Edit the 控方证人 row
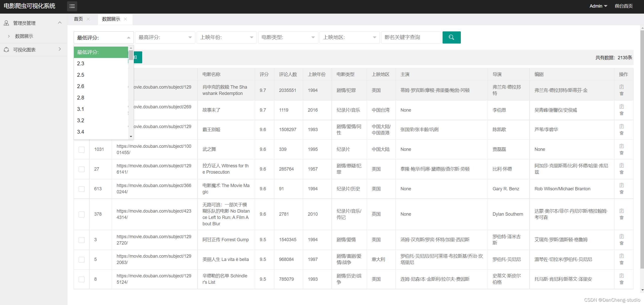The height and width of the screenshot is (305, 644). click(621, 166)
